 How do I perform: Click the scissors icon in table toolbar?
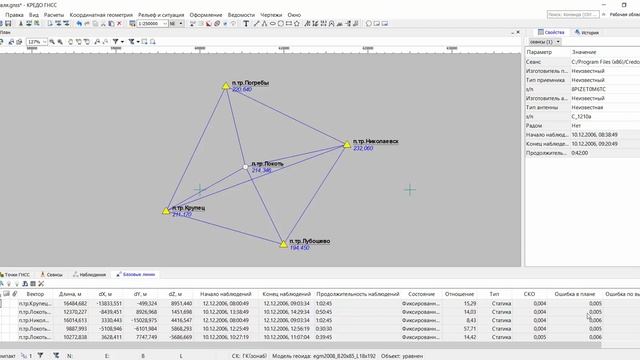41,284
